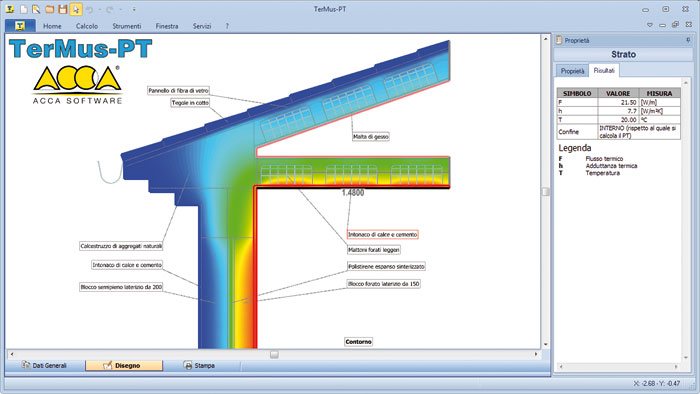Open the blue application menu button

click(x=20, y=26)
